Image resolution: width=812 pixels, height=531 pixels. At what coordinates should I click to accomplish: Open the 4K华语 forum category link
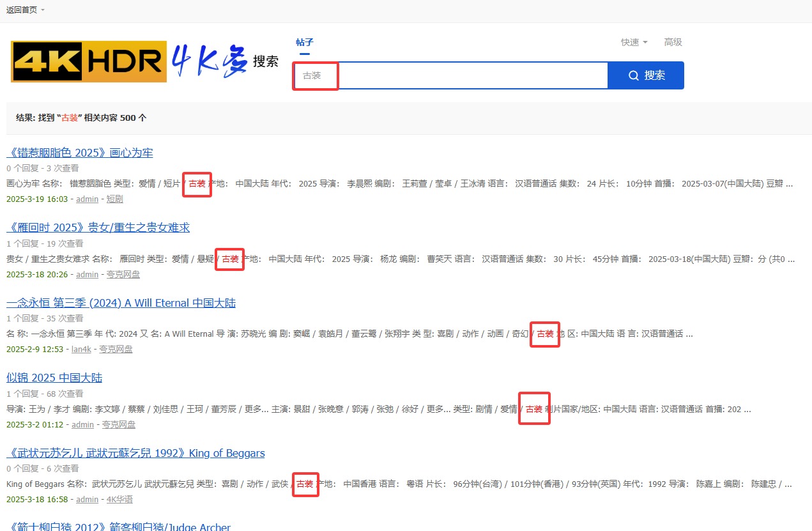point(119,500)
